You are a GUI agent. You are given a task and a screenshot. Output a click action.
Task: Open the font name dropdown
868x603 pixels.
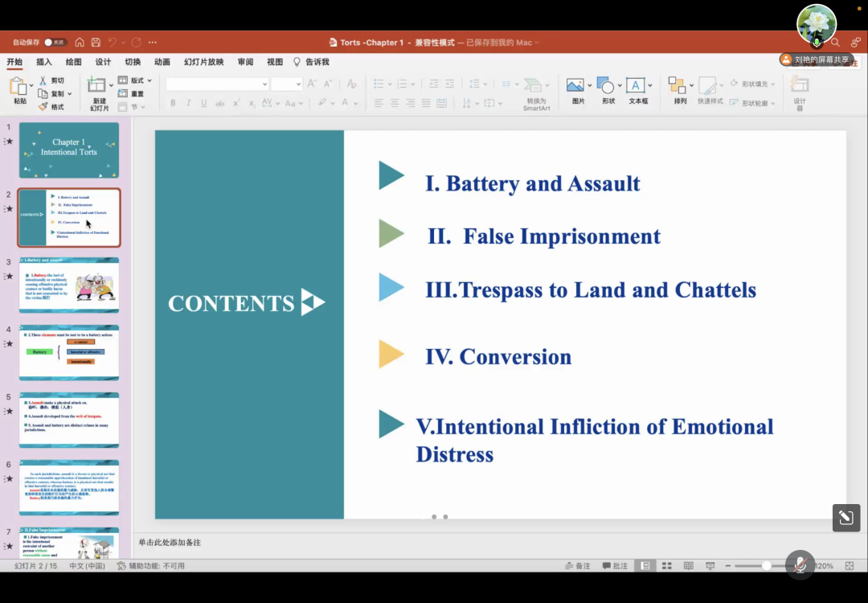pyautogui.click(x=264, y=84)
